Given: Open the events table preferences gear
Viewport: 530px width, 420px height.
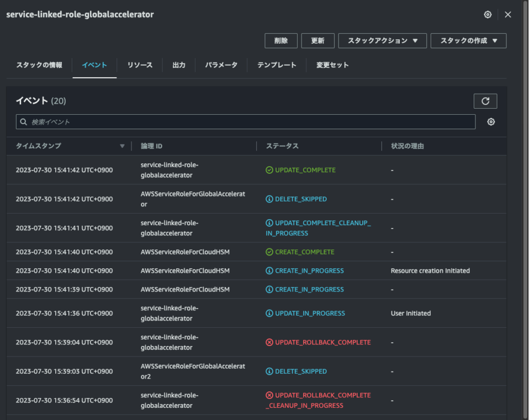Looking at the screenshot, I should [491, 121].
